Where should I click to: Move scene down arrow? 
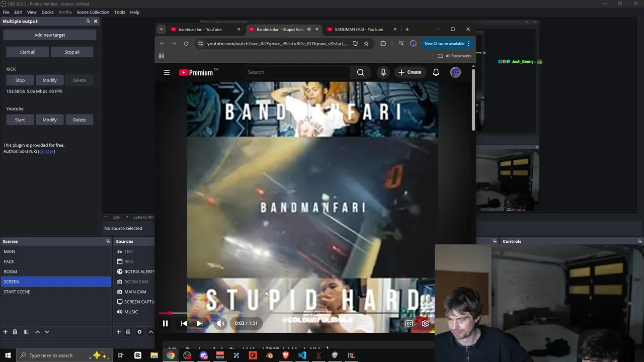[x=47, y=332]
